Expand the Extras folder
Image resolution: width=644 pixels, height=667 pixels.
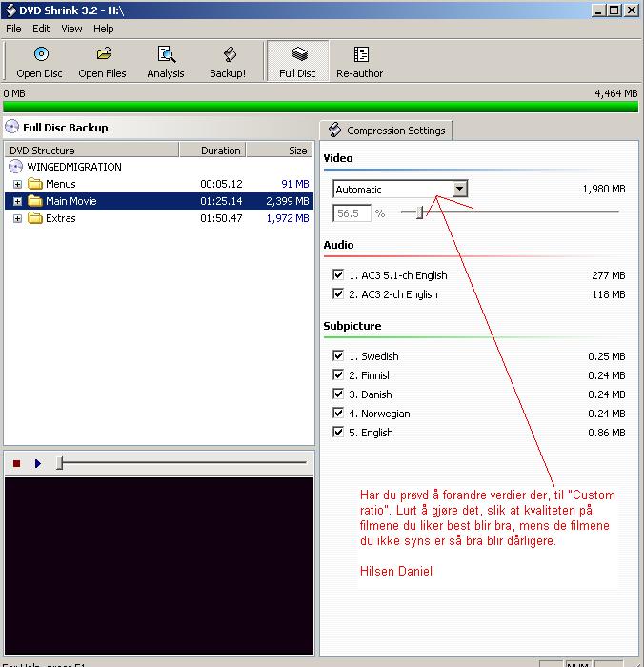coord(17,218)
